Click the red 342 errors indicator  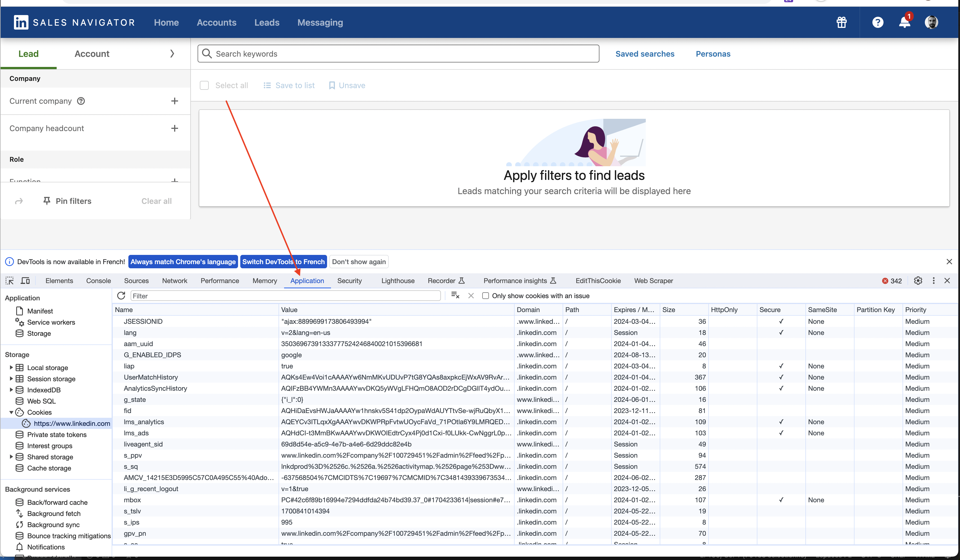tap(892, 281)
